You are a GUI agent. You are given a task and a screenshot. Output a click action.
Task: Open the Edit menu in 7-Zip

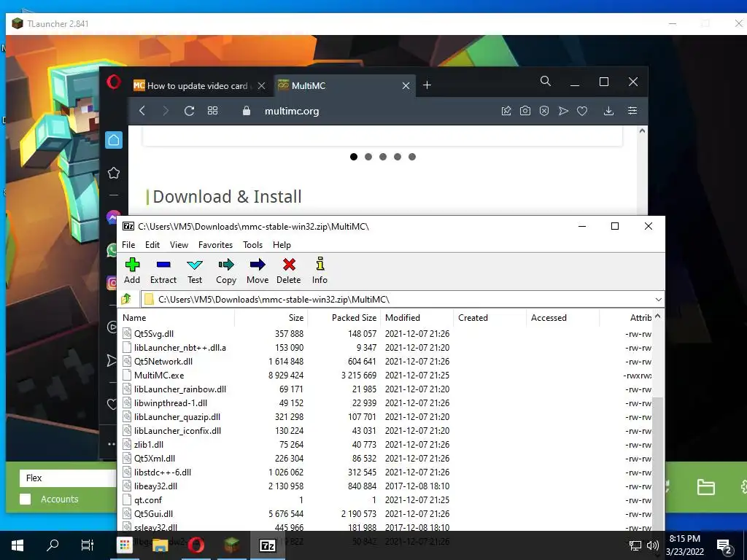tap(152, 245)
